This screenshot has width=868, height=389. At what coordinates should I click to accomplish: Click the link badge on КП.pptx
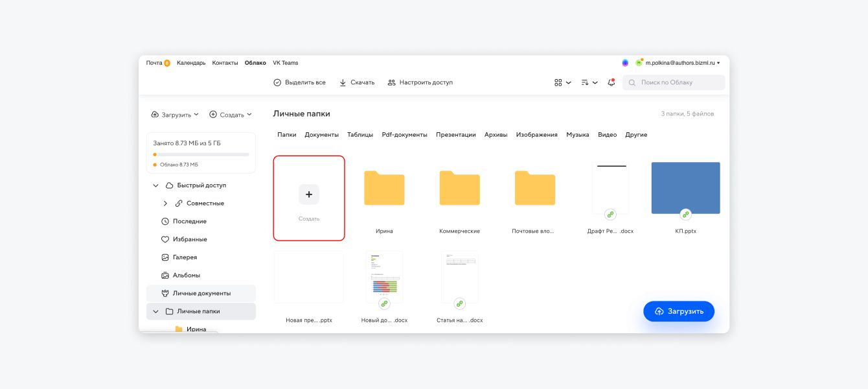685,215
